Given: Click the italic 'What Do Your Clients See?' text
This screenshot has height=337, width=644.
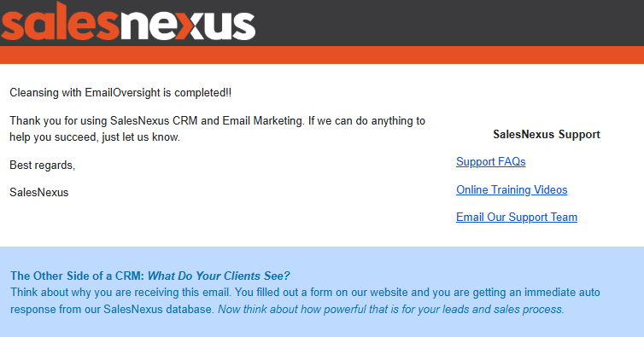Looking at the screenshot, I should 219,276.
